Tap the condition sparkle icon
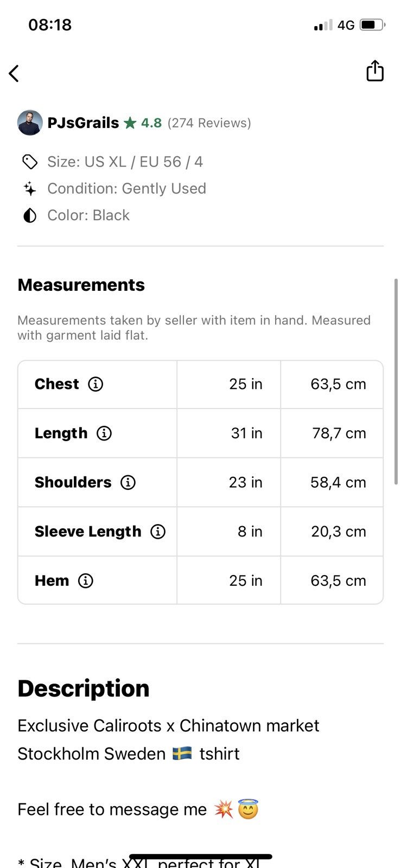The height and width of the screenshot is (868, 401). pos(30,189)
